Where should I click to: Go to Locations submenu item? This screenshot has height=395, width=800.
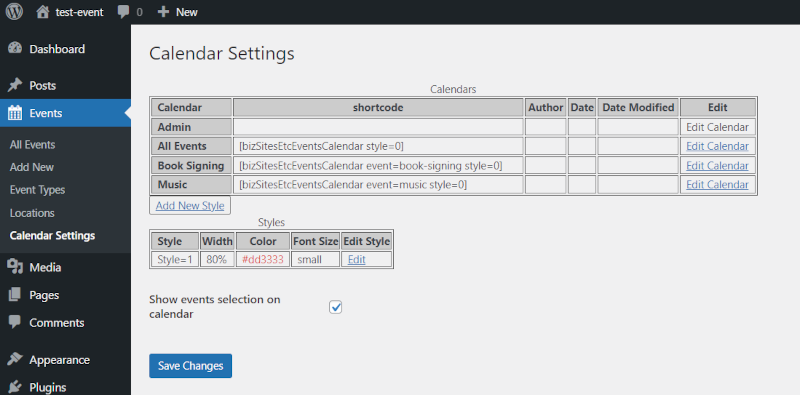[x=32, y=213]
